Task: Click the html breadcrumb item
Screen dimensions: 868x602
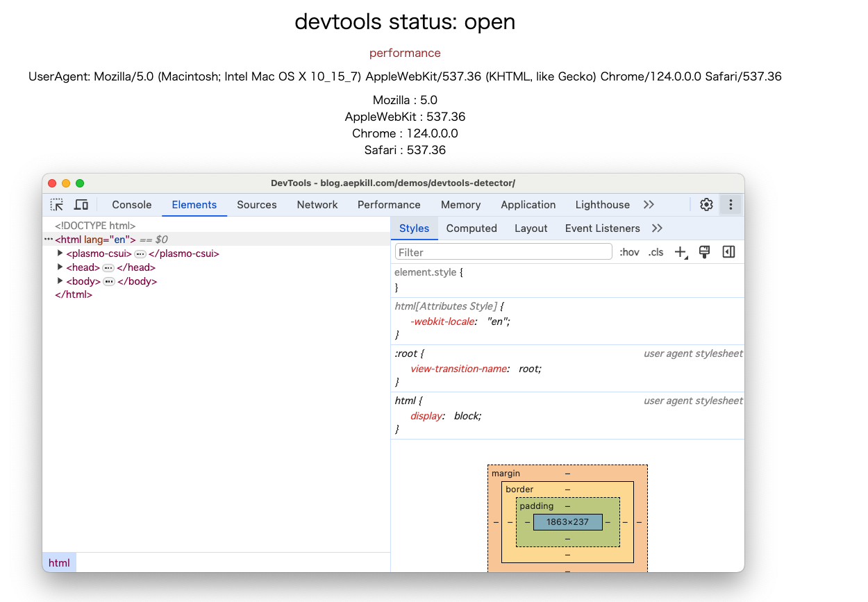Action: pos(59,563)
